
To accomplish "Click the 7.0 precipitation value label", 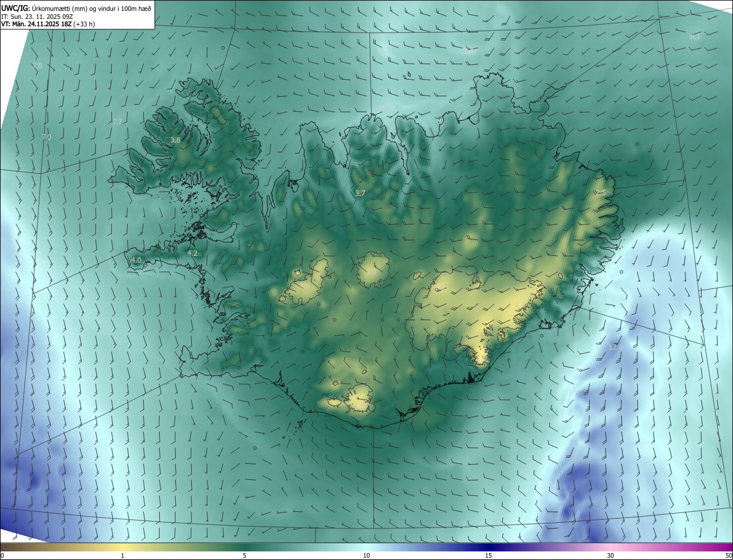I will tap(46, 137).
